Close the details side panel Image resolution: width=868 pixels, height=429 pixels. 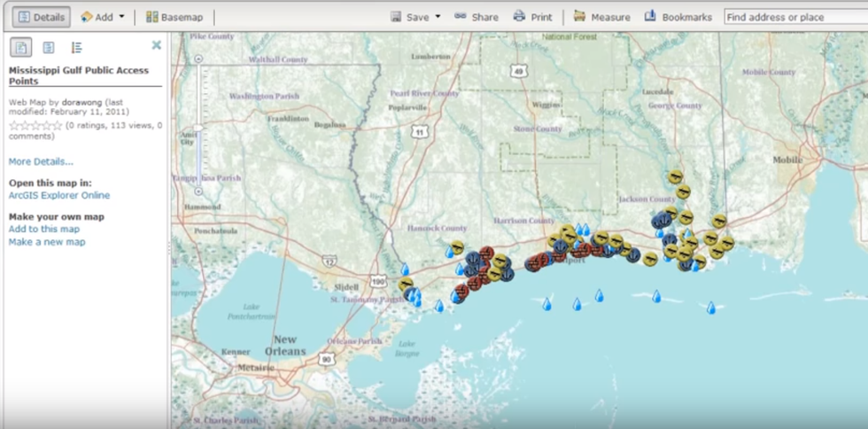tap(157, 45)
